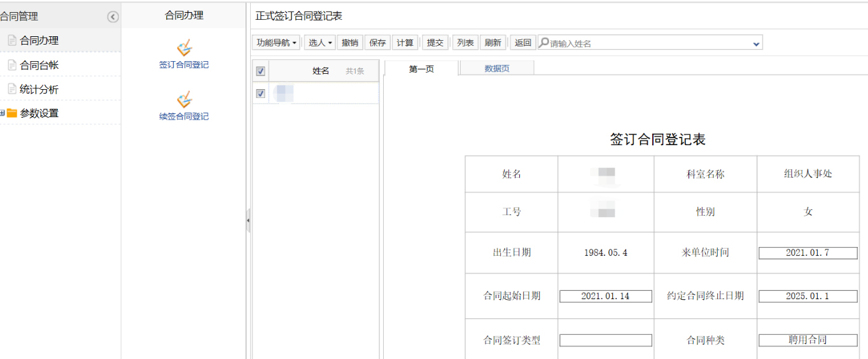Click the panel splitter collapse handle
The width and height of the screenshot is (868, 359).
pyautogui.click(x=248, y=221)
